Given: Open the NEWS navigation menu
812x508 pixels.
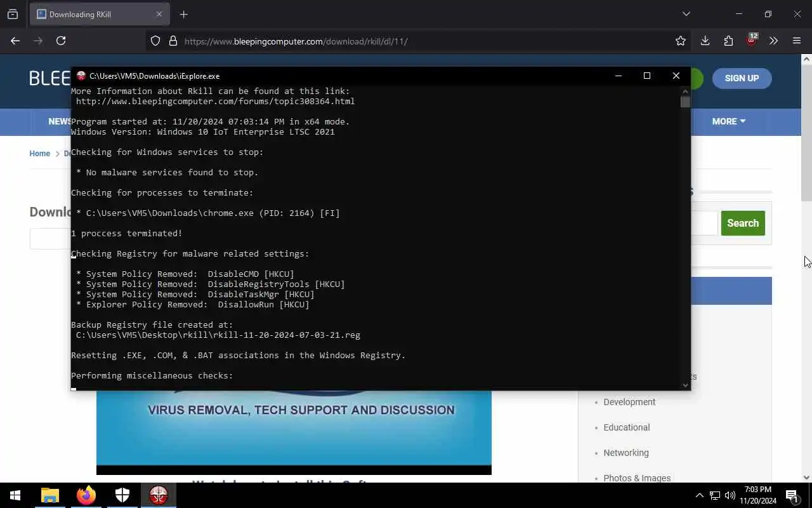Looking at the screenshot, I should 60,121.
